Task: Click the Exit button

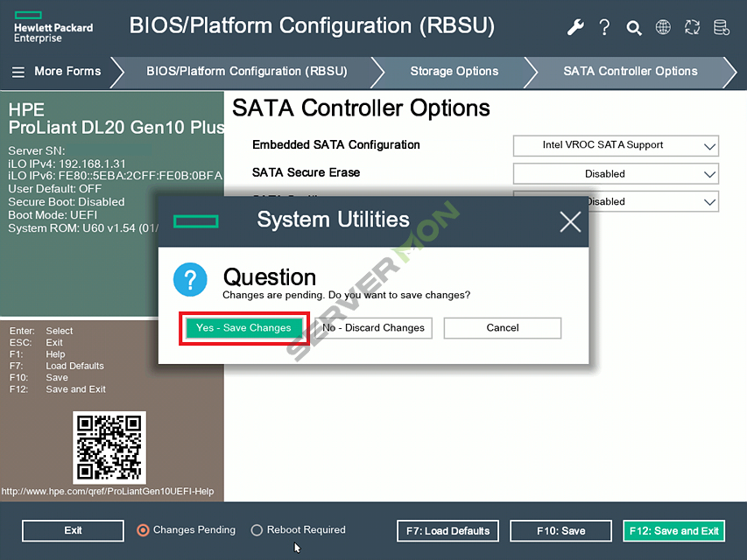Action: coord(73,530)
